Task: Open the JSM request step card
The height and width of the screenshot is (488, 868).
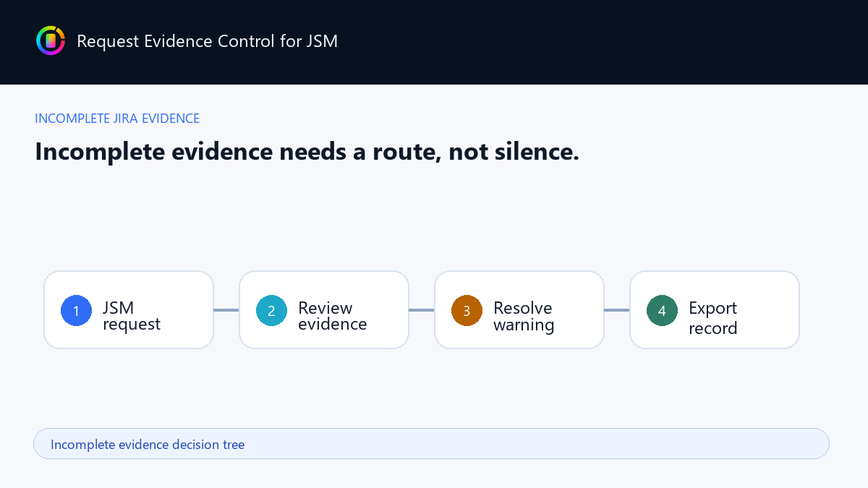Action: pos(129,310)
